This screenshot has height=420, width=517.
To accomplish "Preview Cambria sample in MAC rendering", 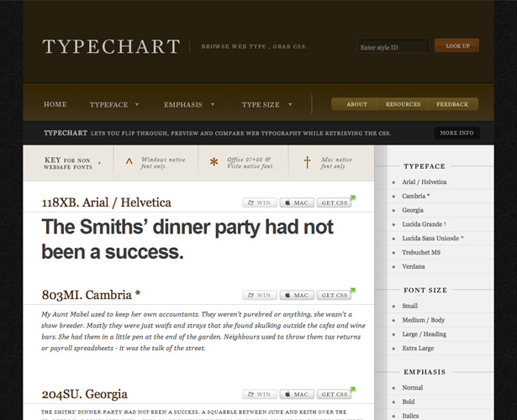I will pos(297,295).
